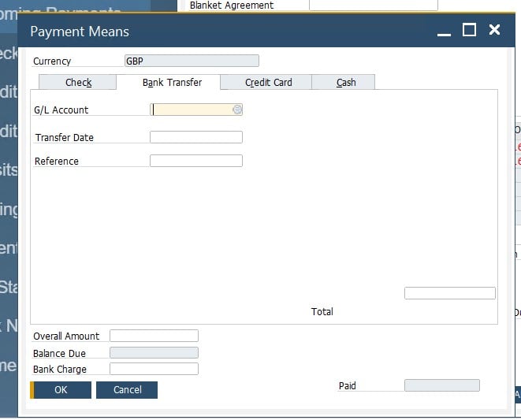
Task: Click the Paid amount field
Action: 441,385
